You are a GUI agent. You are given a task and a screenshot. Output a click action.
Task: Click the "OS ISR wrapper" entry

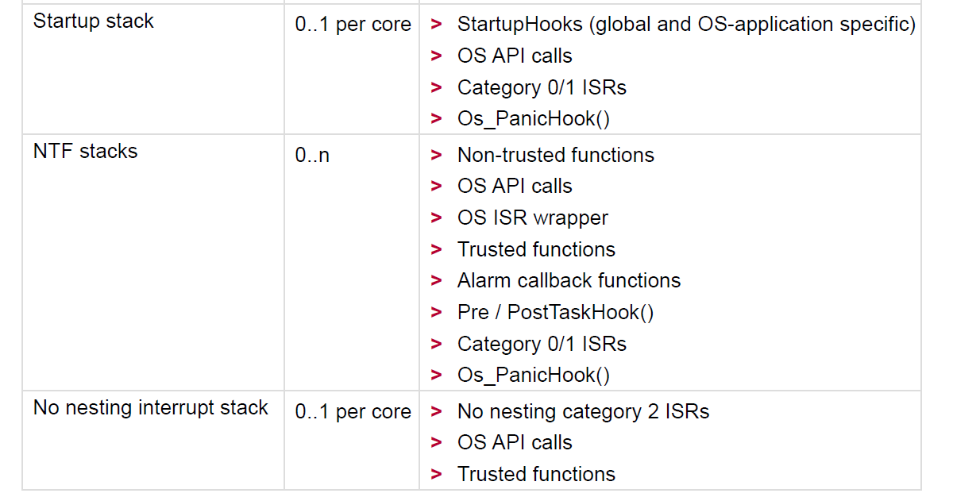pyautogui.click(x=532, y=218)
